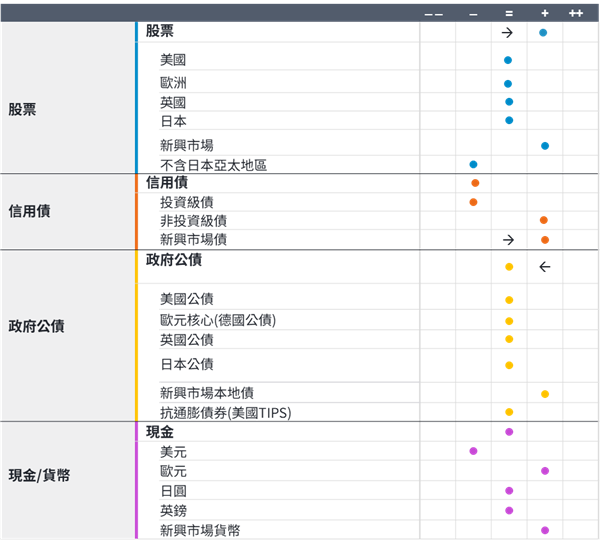Click the yellow dot in the 日本公債 row
Screen dimensions: 600x547
509,365
